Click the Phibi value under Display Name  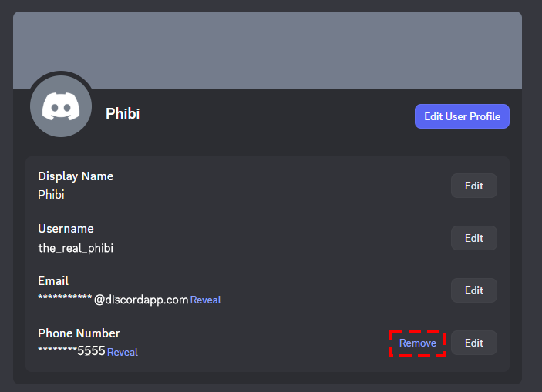pyautogui.click(x=51, y=195)
